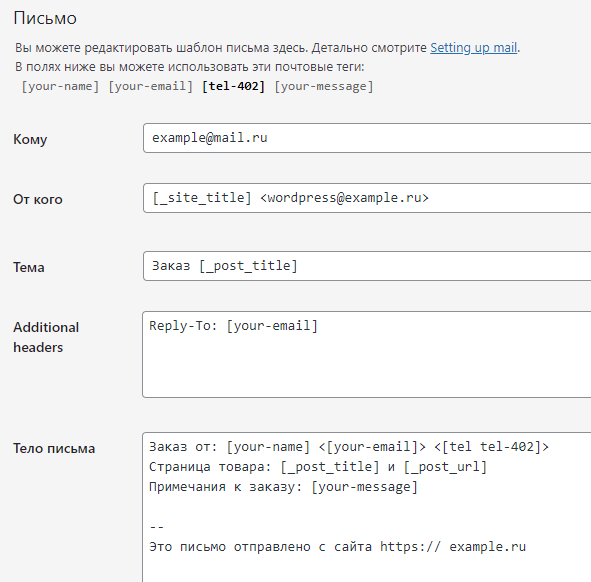591x582 pixels.
Task: Place cursor on Примечания к заказу line
Action: pyautogui.click(x=283, y=487)
